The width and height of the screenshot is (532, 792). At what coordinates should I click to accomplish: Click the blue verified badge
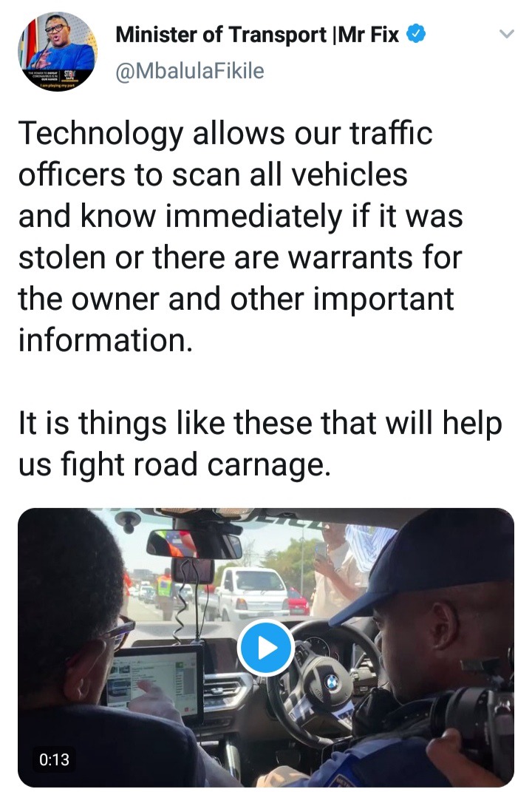(416, 34)
